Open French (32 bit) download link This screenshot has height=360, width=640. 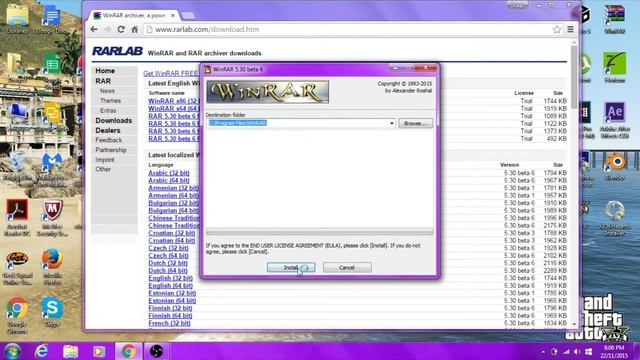(x=169, y=323)
